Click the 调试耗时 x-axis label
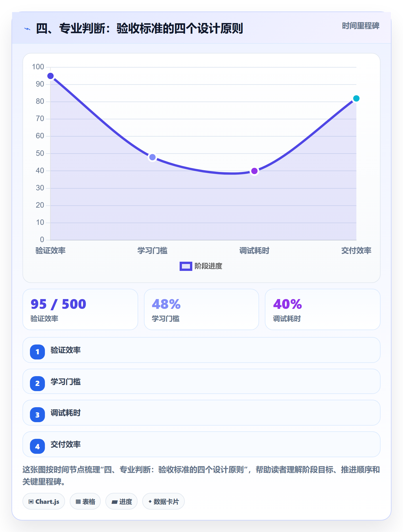This screenshot has height=532, width=403. pos(254,250)
